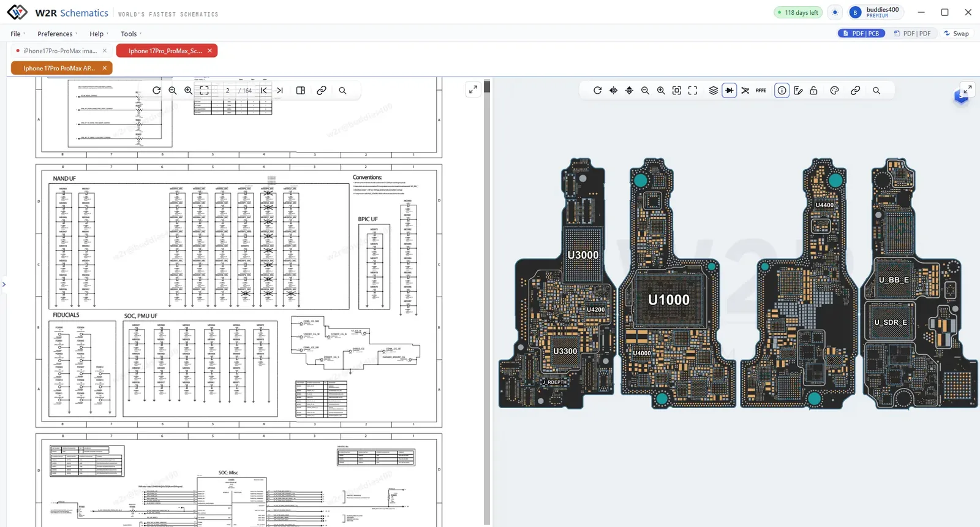Open the Help menu

99,34
